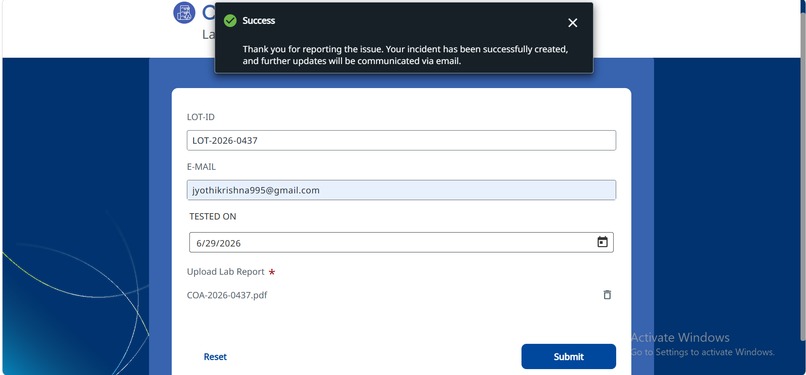Viewport: 806px width, 375px height.
Task: Click the LOT-ID label
Action: click(200, 117)
